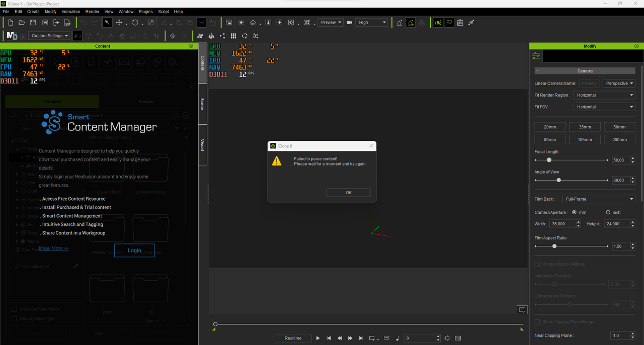
Task: Click the current frame number field
Action: pos(420,338)
